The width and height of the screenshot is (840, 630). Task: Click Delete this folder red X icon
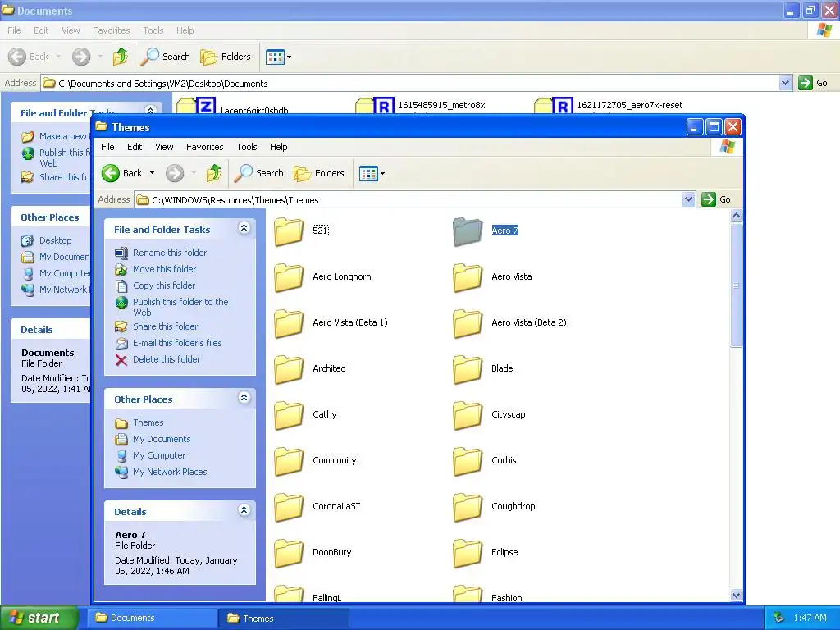121,359
